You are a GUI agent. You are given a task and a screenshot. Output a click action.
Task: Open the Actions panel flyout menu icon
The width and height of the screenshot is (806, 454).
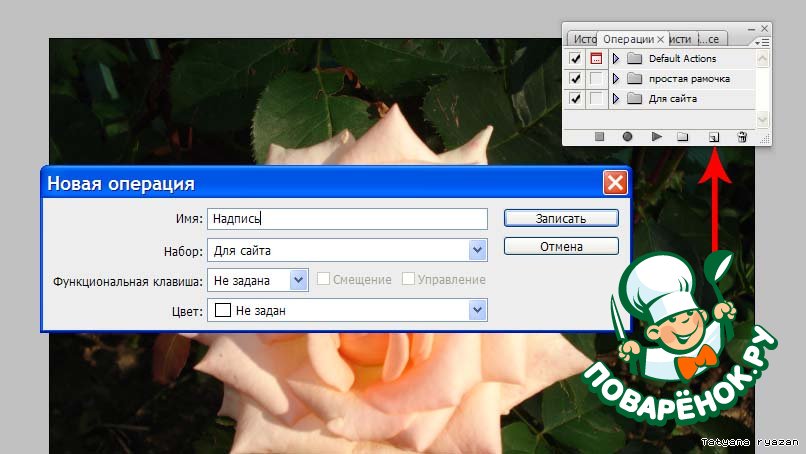[763, 42]
